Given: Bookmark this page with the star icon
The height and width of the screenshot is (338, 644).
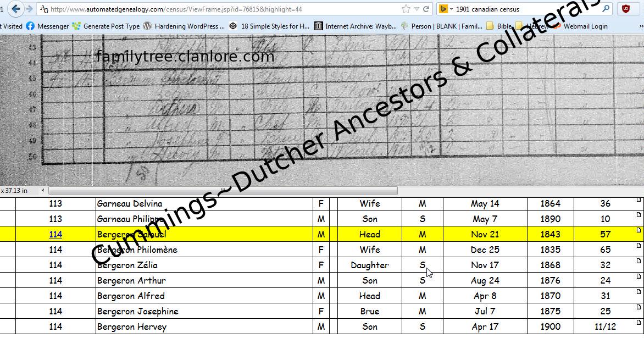Looking at the screenshot, I should [x=406, y=9].
